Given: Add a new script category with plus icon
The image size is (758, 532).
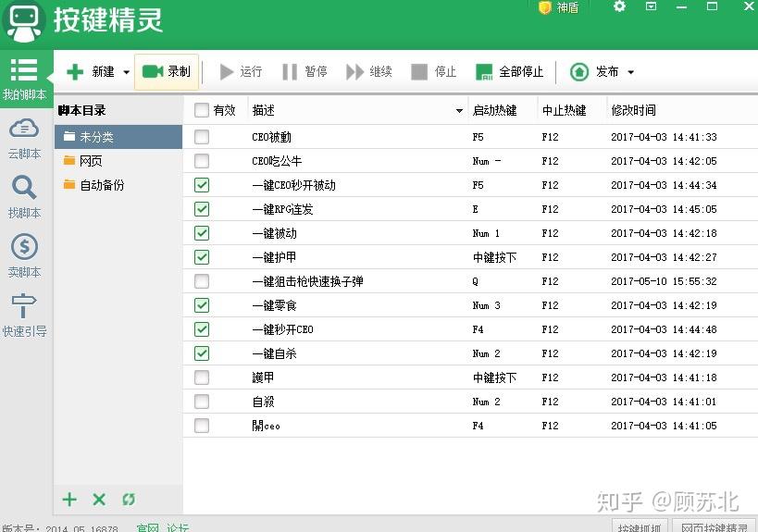Looking at the screenshot, I should coord(69,499).
